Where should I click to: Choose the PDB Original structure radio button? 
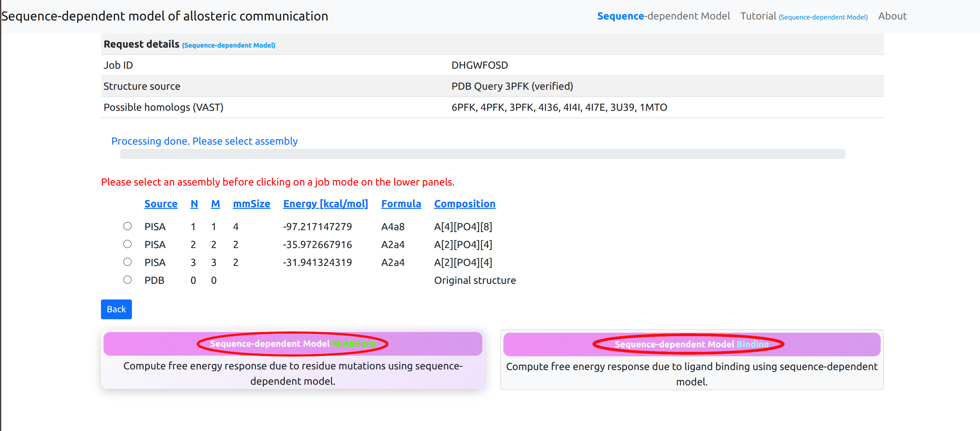[127, 280]
